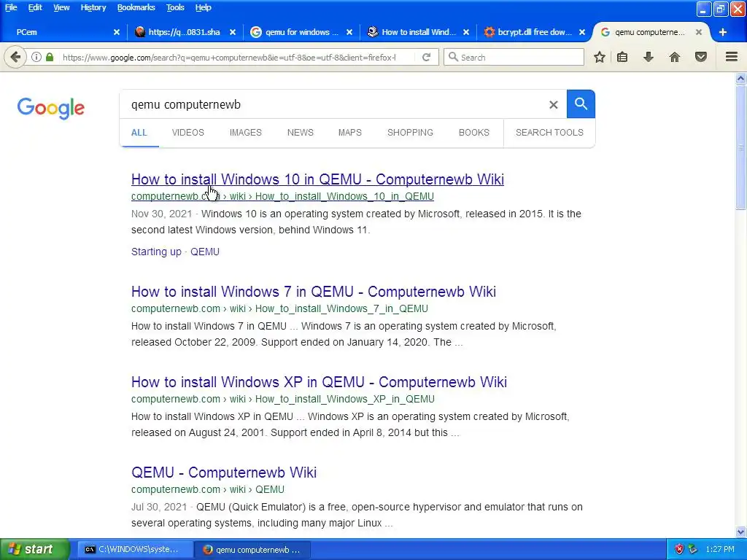The image size is (747, 560).
Task: Click the scrollbar up arrow
Action: pos(740,79)
